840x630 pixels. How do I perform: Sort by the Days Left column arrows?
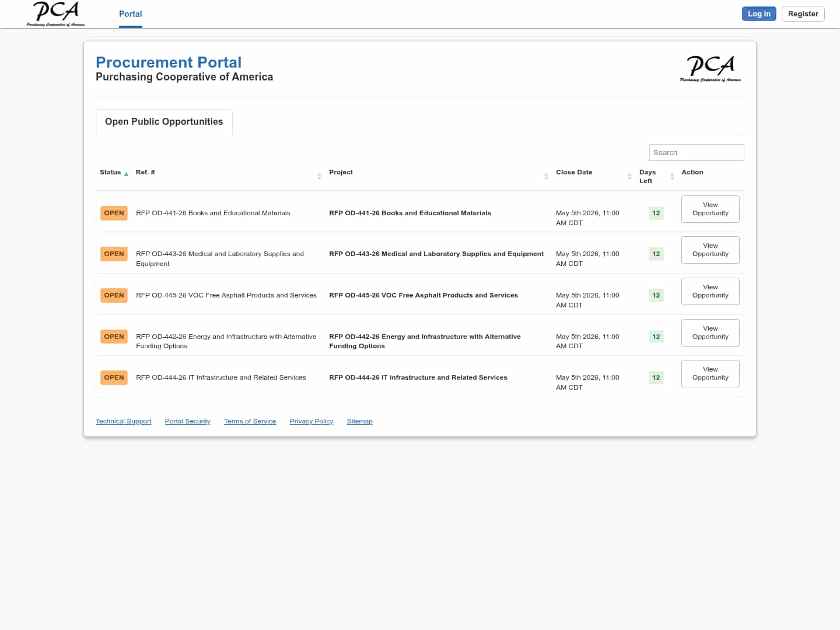[x=672, y=176]
